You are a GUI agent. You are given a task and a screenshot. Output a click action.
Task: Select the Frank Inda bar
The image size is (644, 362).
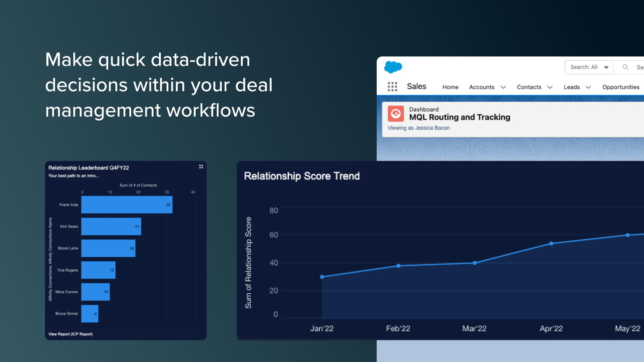pyautogui.click(x=127, y=205)
